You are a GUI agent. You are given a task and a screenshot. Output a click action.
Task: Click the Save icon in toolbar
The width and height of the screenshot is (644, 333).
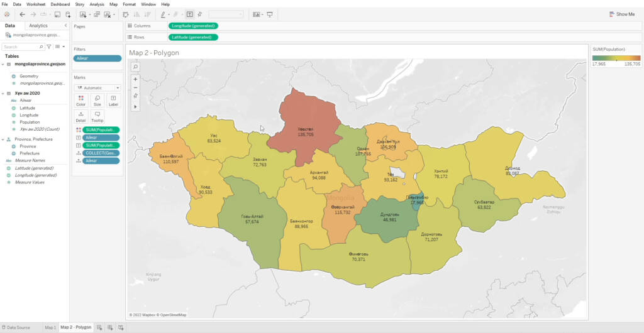57,14
